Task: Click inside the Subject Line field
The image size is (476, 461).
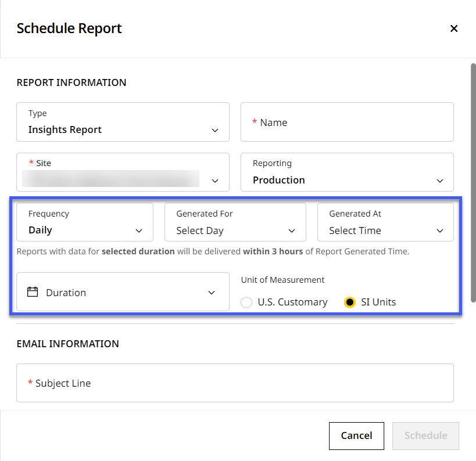Action: [x=235, y=383]
